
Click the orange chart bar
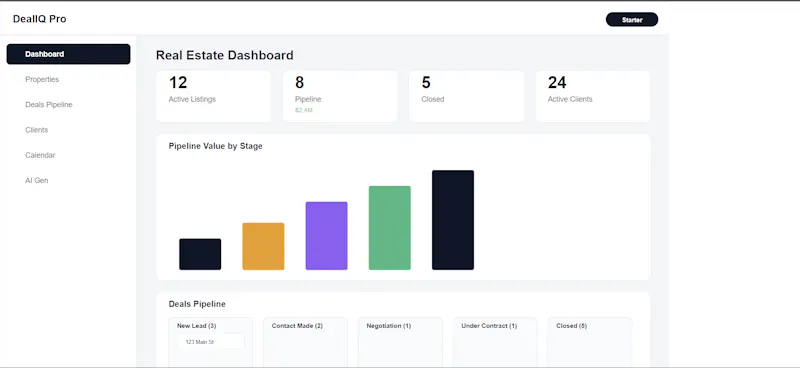click(263, 247)
